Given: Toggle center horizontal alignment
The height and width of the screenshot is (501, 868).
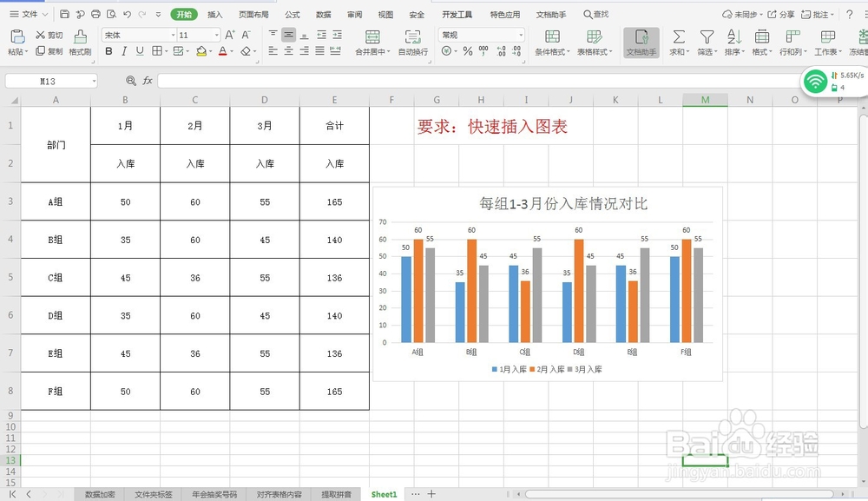Looking at the screenshot, I should [x=288, y=51].
